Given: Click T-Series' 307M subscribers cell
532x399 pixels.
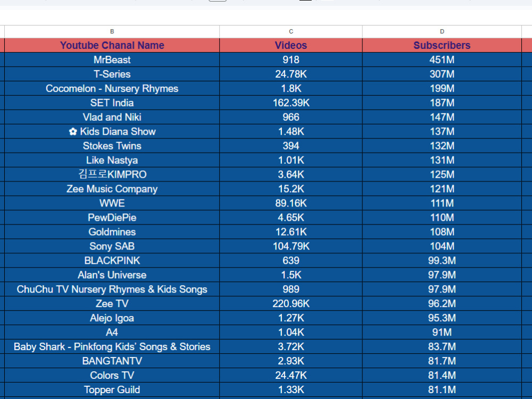Looking at the screenshot, I should click(x=442, y=74).
